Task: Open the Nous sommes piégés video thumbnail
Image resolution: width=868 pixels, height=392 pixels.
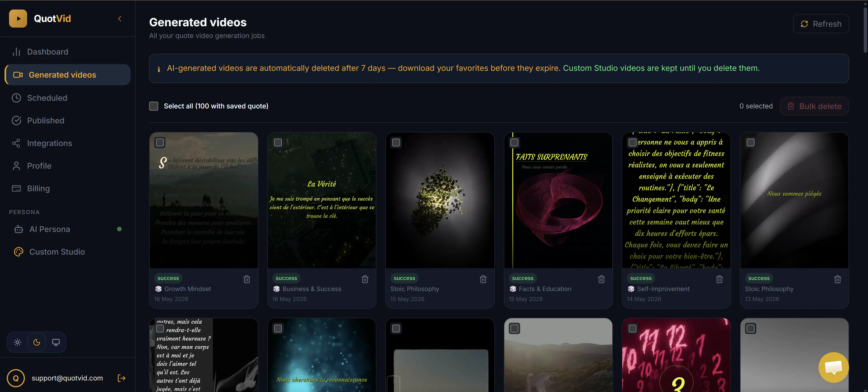Action: 795,200
